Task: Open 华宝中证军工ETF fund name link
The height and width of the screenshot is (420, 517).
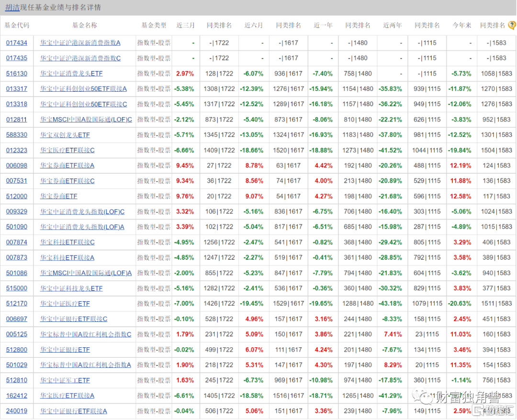Action: click(x=65, y=380)
